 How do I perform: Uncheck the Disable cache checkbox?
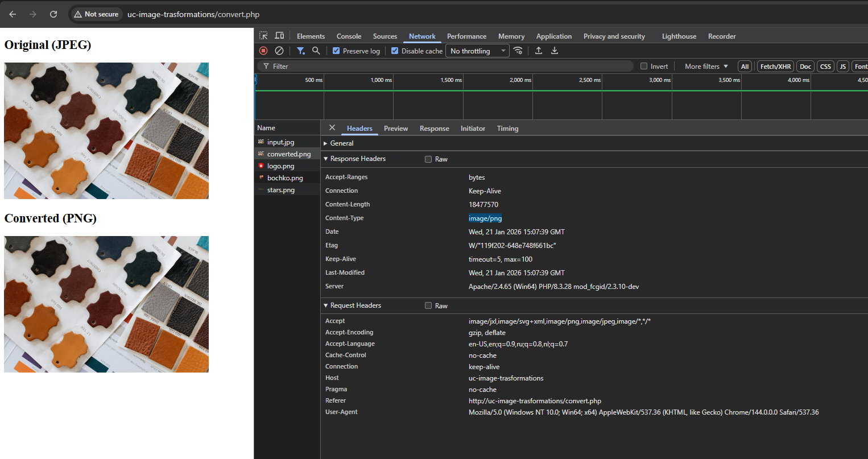[395, 51]
